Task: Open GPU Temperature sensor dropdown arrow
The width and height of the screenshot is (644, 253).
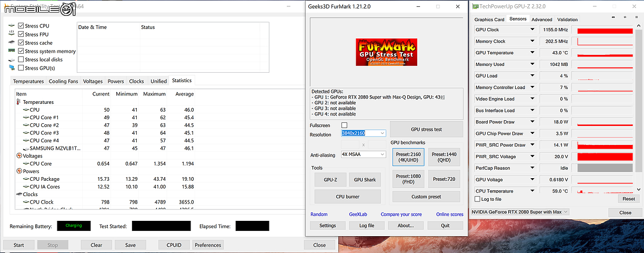Action: (532, 53)
